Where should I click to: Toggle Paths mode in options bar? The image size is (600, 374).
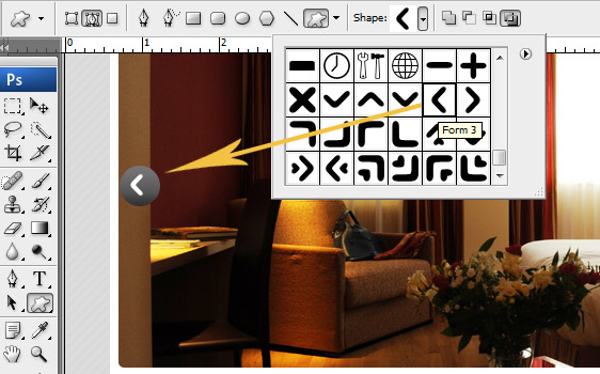tap(91, 18)
